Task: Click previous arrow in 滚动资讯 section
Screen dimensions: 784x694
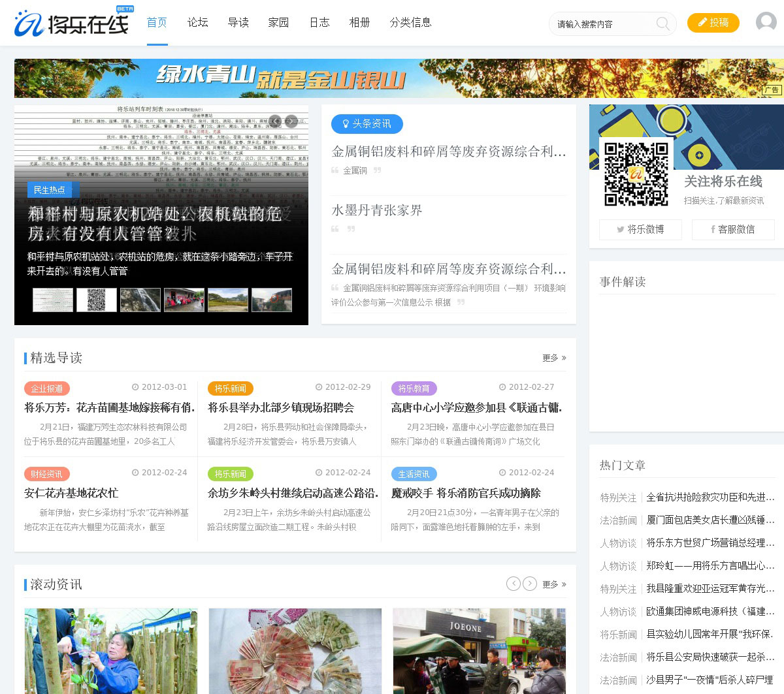Action: 514,584
